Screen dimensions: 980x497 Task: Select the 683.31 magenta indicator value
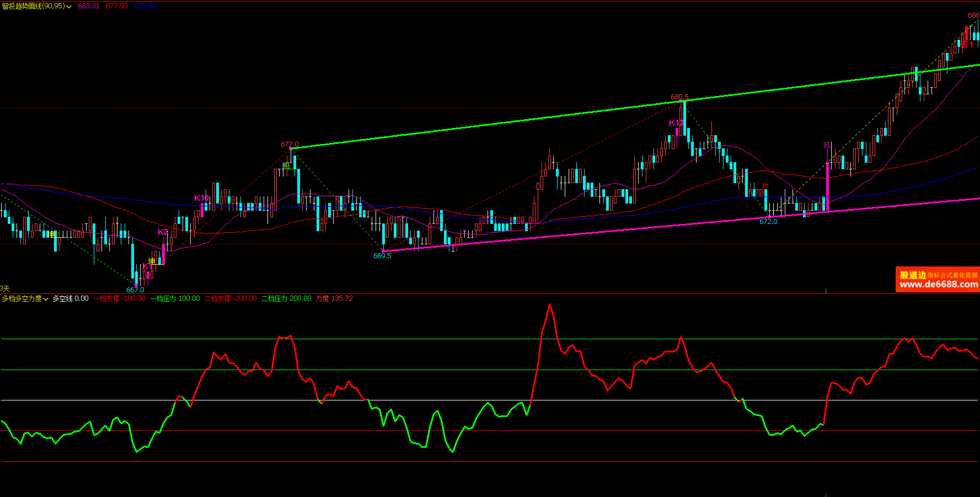[x=88, y=6]
